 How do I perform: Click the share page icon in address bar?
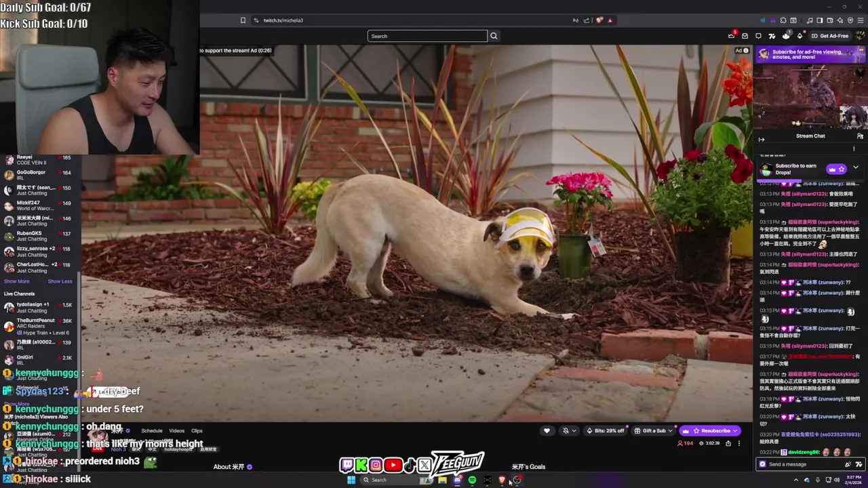pos(587,20)
